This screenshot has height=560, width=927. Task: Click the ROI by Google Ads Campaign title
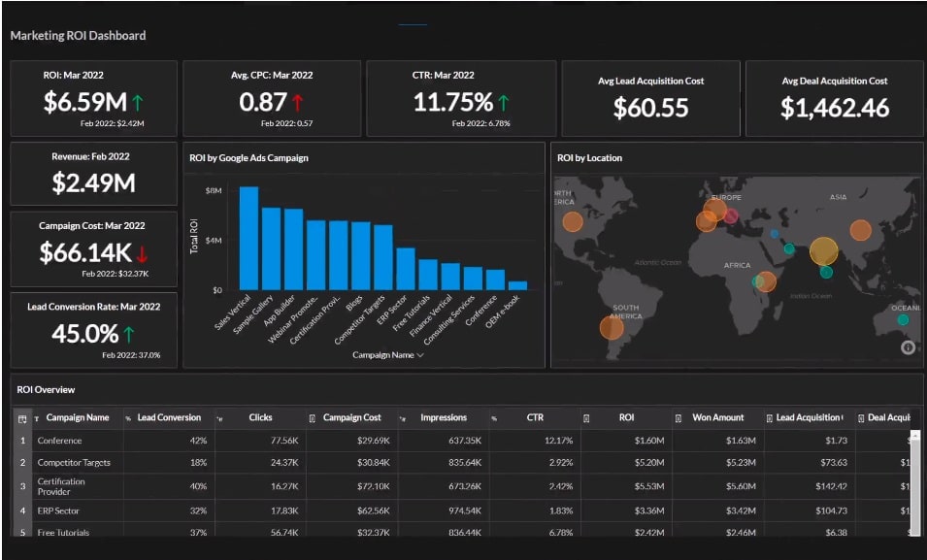[x=248, y=158]
